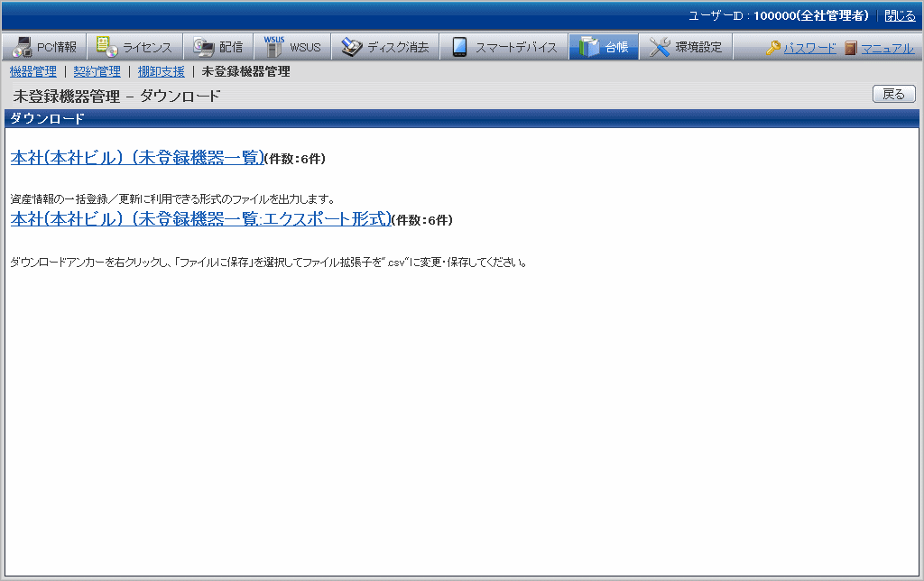The image size is (924, 581).
Task: Click the 配信 distribution icon
Action: [203, 47]
